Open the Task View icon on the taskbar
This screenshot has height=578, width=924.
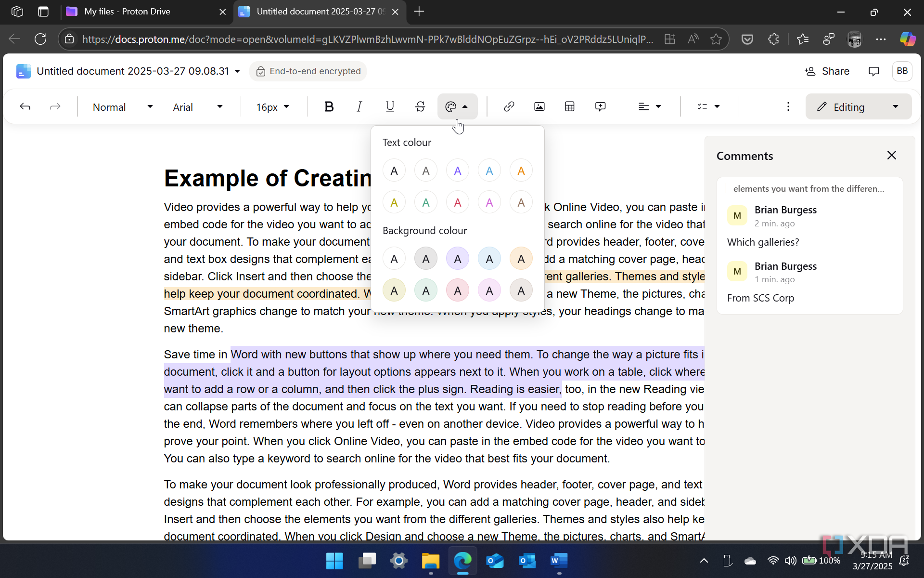tap(367, 561)
